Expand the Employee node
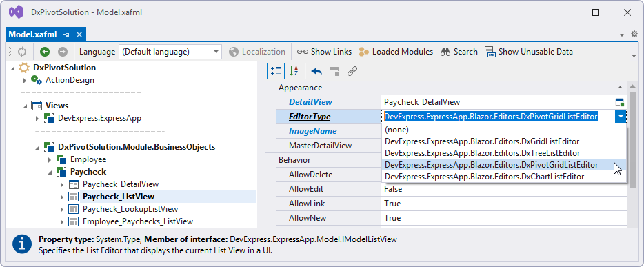 pyautogui.click(x=50, y=159)
